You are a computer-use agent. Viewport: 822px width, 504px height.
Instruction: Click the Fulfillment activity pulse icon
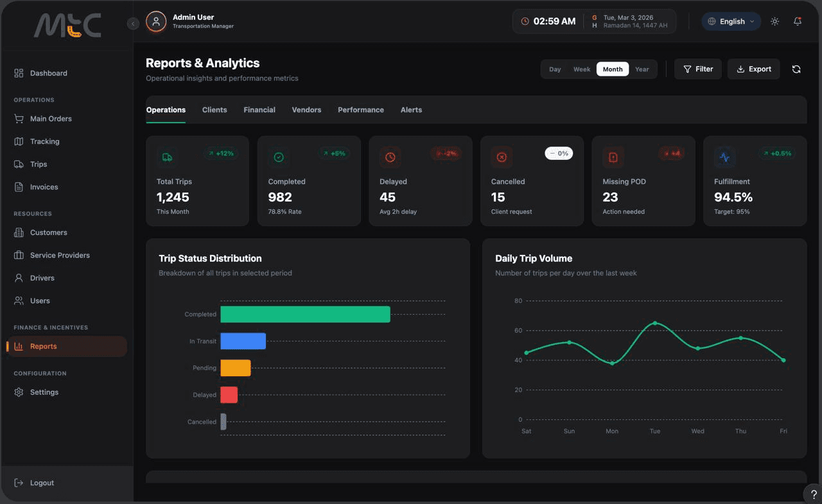pos(725,157)
